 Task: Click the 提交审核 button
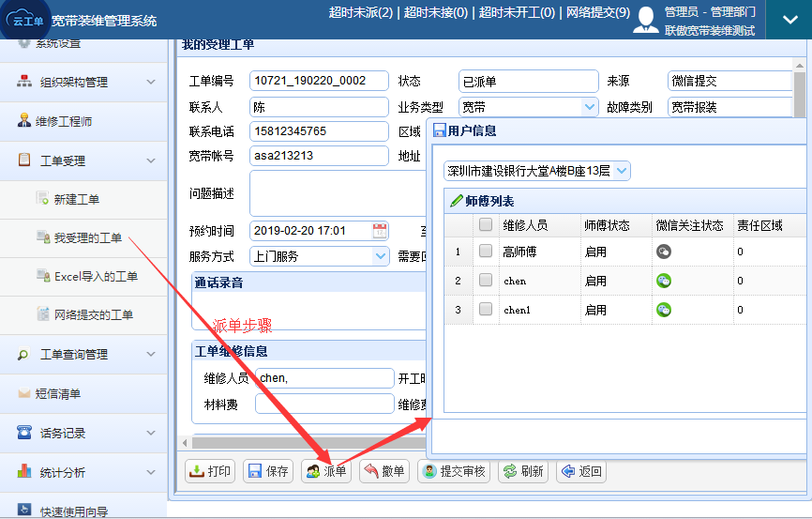click(x=454, y=471)
